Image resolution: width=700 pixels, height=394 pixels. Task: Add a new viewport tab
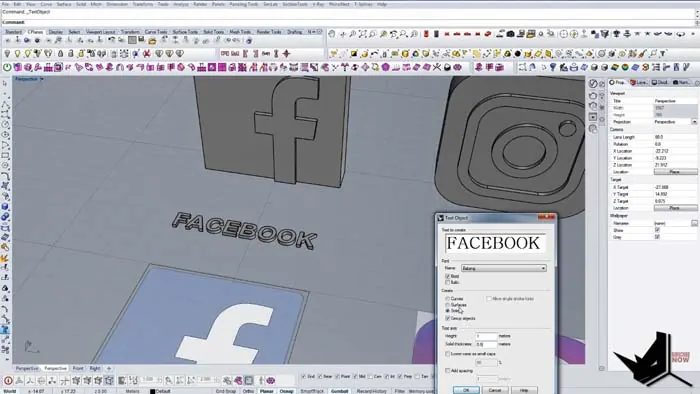(x=108, y=369)
